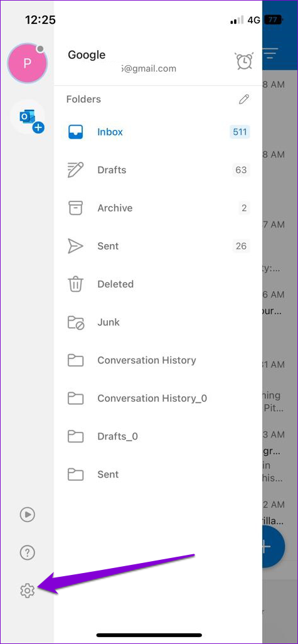
Task: Add account with Outlook plus icon
Action: [x=27, y=117]
